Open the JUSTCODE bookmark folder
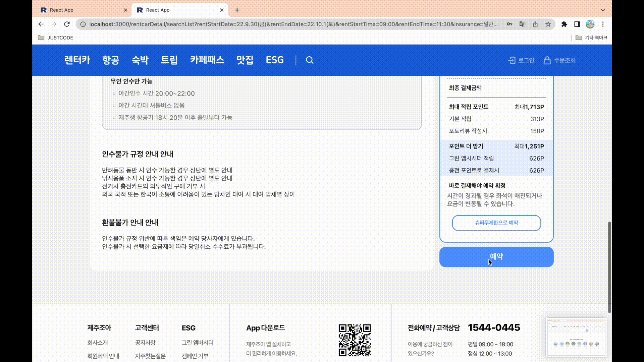644x362 pixels. [55, 38]
